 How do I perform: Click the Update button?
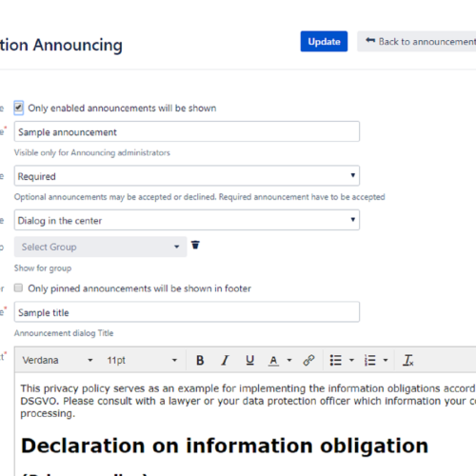(x=324, y=41)
